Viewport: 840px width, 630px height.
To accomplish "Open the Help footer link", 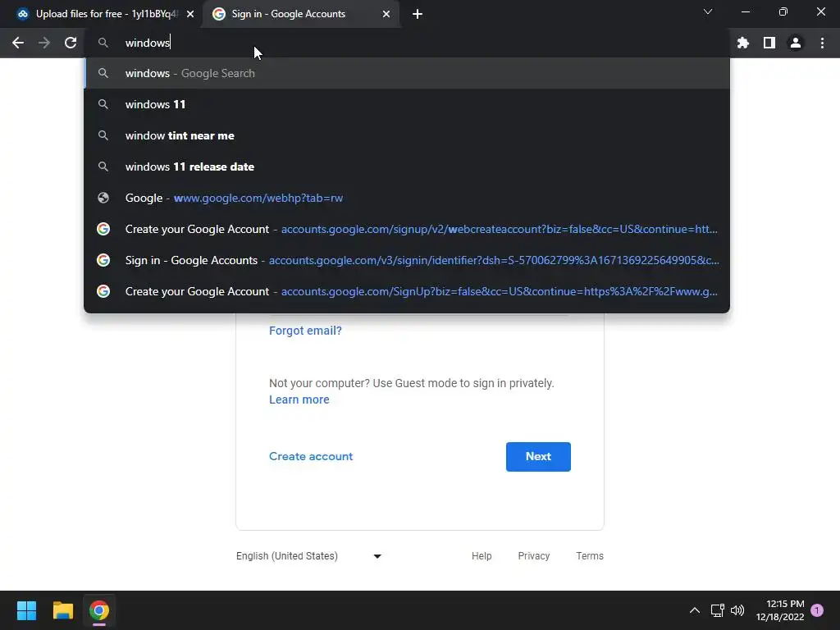I will (482, 556).
